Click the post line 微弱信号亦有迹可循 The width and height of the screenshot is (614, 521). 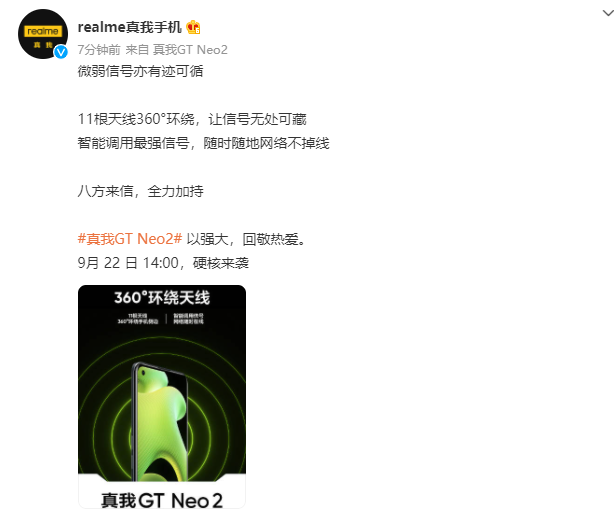tap(141, 71)
